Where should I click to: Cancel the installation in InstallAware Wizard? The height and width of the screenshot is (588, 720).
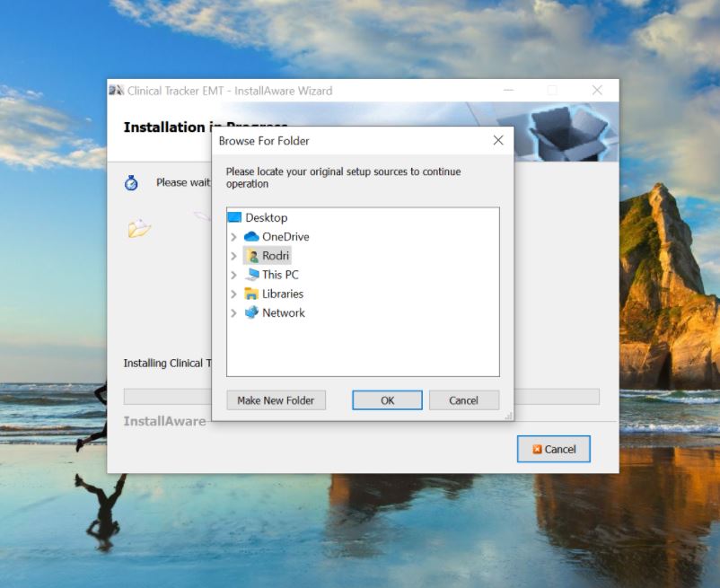554,449
